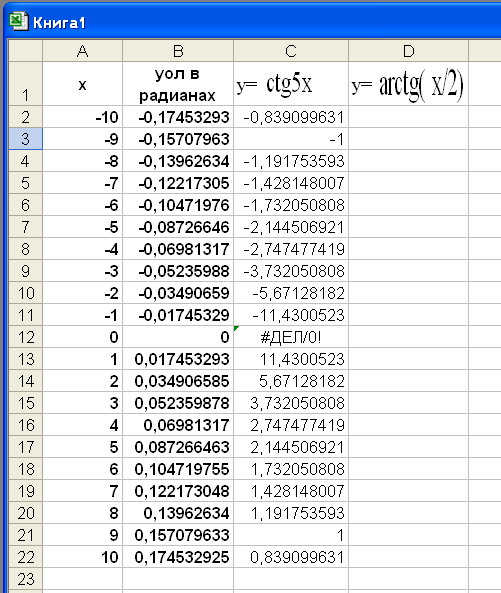This screenshot has width=501, height=593.
Task: Click the cell with -0,08726646
Action: 178,227
